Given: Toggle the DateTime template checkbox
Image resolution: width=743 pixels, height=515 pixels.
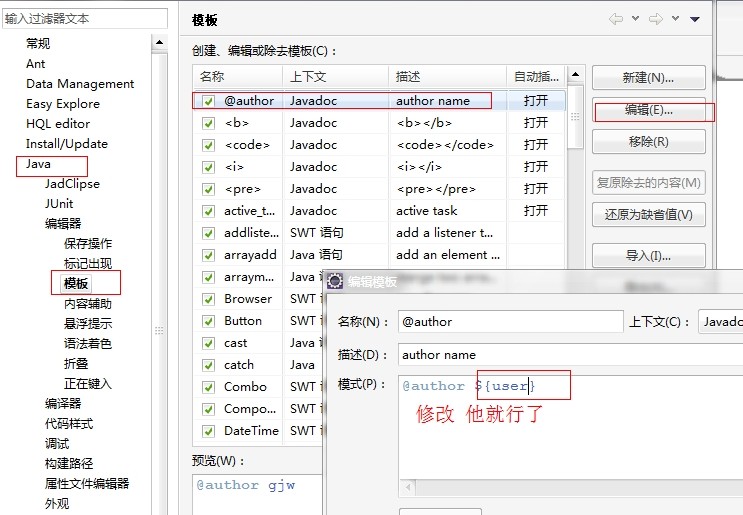Looking at the screenshot, I should click(x=208, y=431).
